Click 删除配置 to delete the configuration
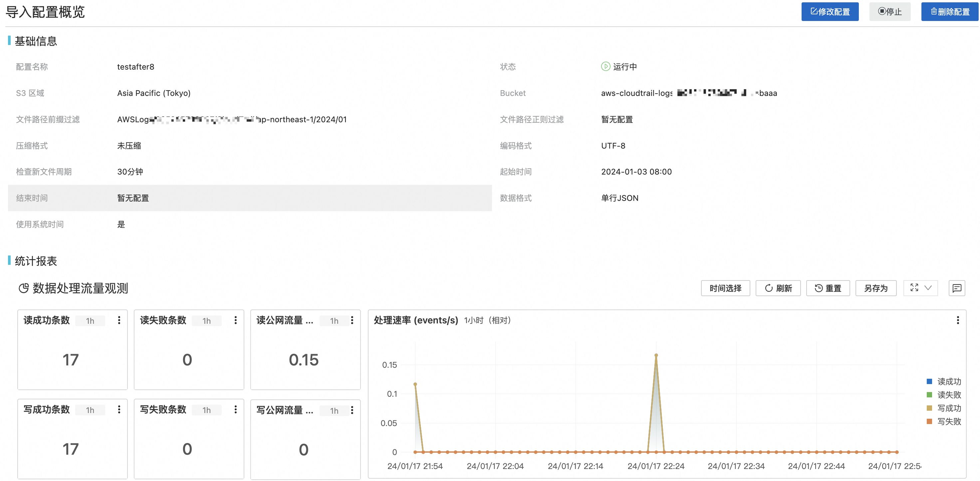 point(950,12)
